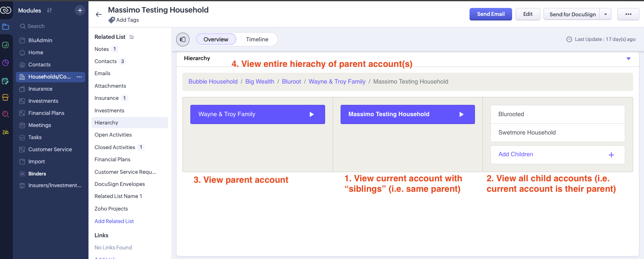The width and height of the screenshot is (644, 259).
Task: Click the back arrow beside the household title
Action: click(x=98, y=14)
